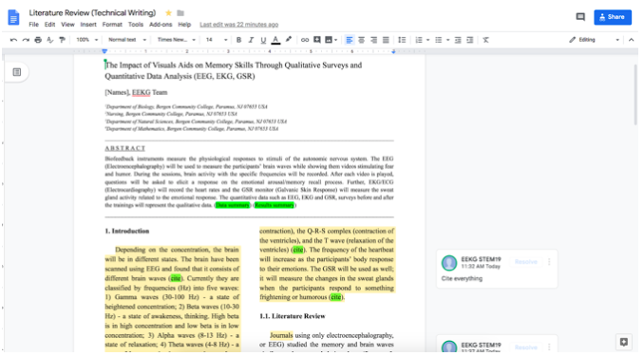Screen dimensions: 644x356
Task: Expand the Times New font dropdown
Action: click(176, 40)
